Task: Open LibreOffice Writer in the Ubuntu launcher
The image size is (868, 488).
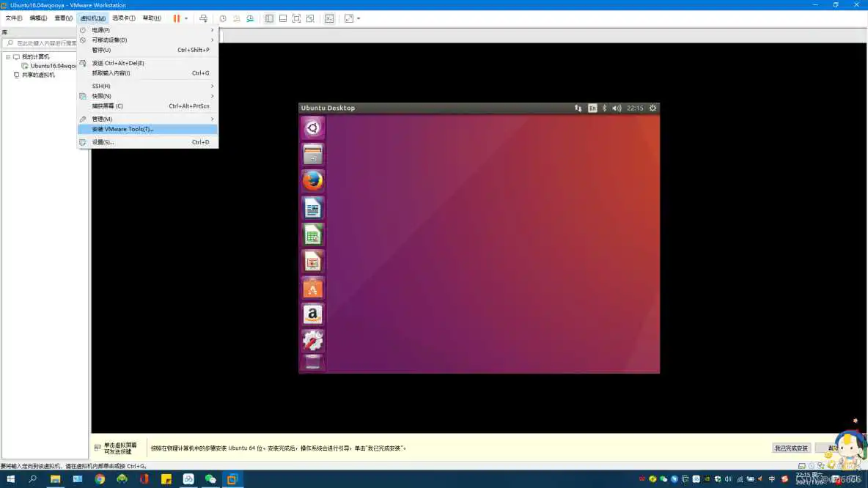Action: [313, 207]
